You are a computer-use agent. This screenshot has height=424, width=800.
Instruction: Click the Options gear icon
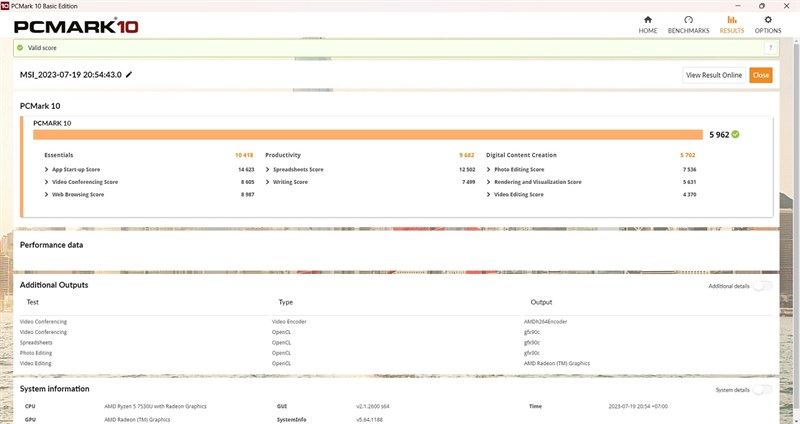[x=768, y=19]
